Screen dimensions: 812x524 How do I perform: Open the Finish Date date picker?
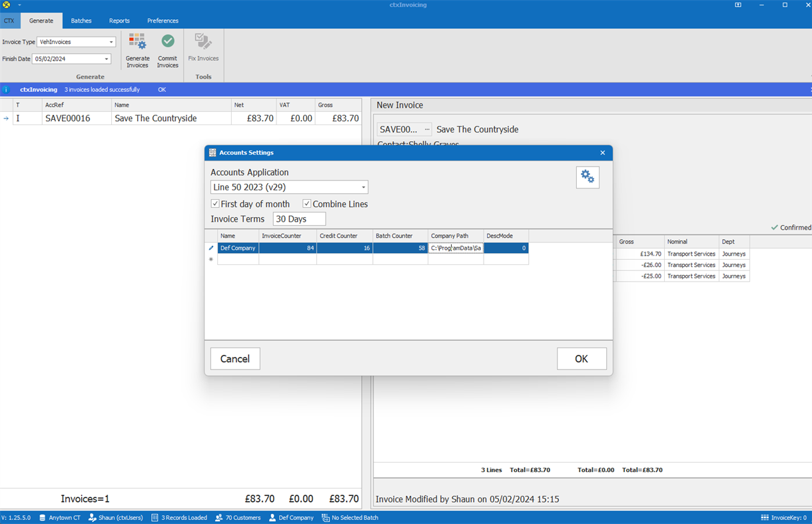(x=106, y=59)
